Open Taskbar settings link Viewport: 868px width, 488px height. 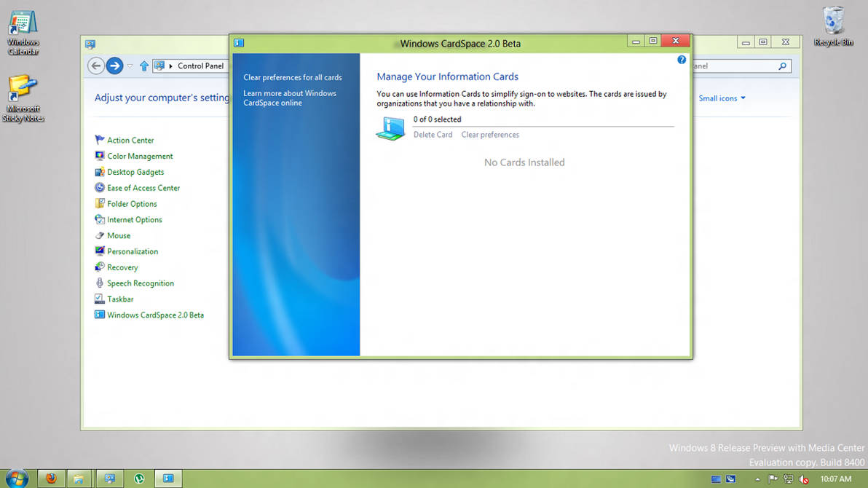click(x=120, y=299)
